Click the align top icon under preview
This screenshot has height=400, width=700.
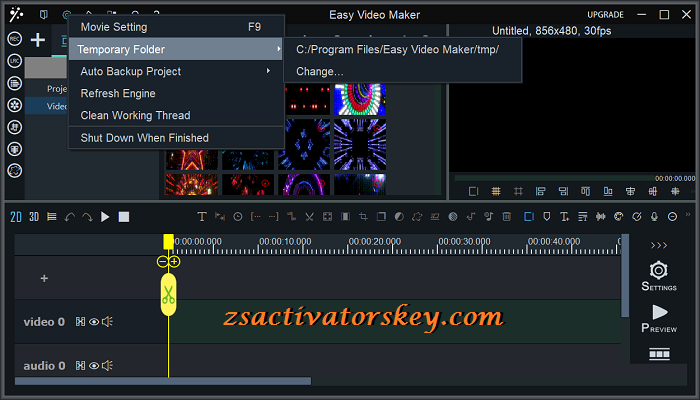click(585, 192)
